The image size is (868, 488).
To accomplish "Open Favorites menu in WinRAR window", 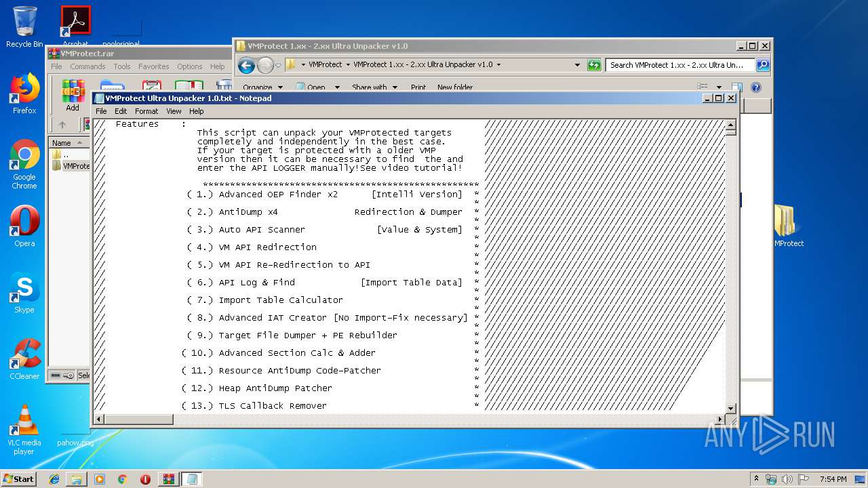I will pyautogui.click(x=154, y=66).
